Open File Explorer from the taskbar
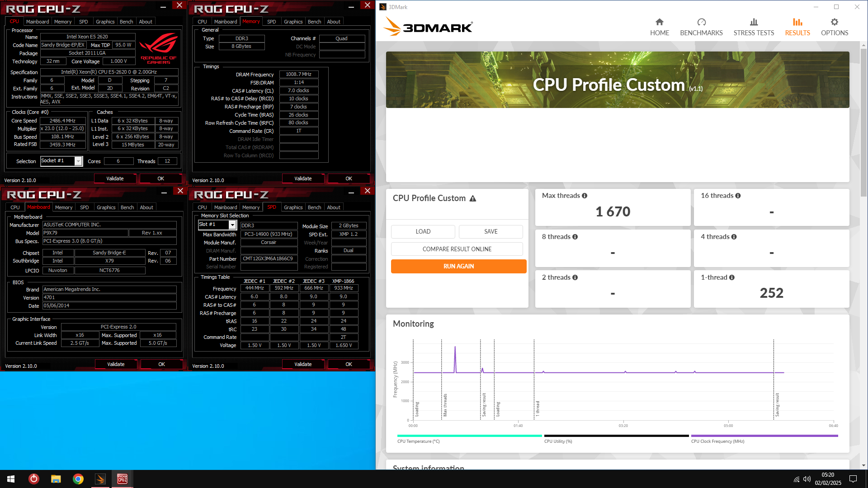Screen dimensions: 868x488 click(56, 479)
